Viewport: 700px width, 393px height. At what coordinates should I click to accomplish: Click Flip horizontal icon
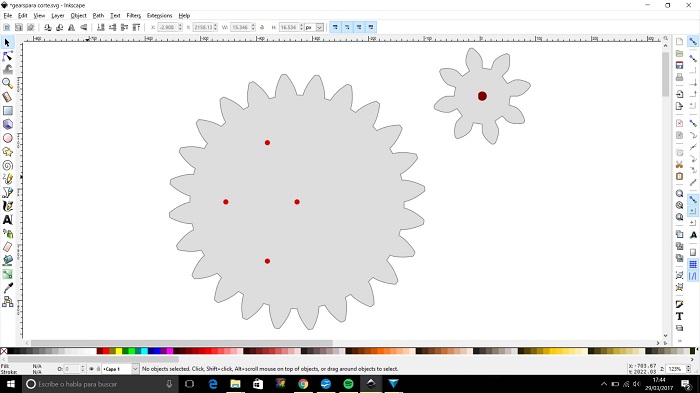click(71, 27)
